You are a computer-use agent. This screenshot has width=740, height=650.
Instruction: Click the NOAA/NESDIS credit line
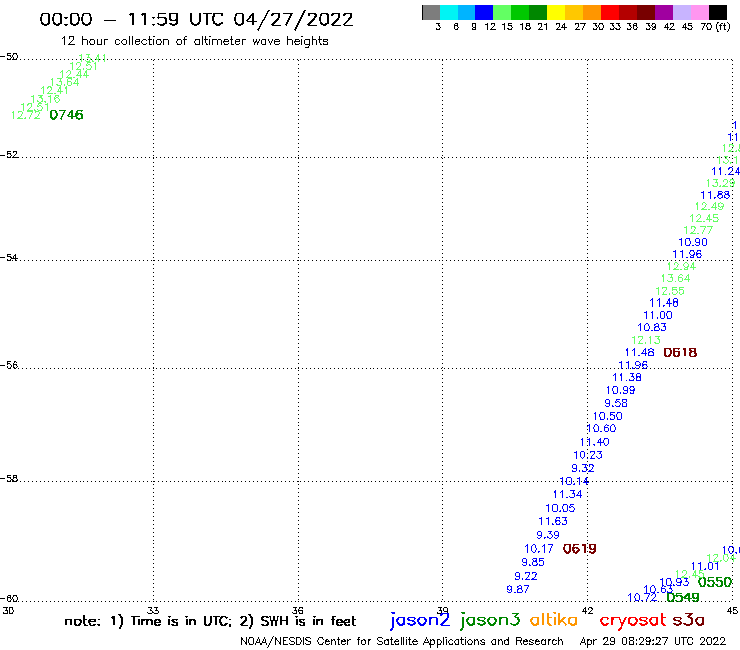point(402,642)
